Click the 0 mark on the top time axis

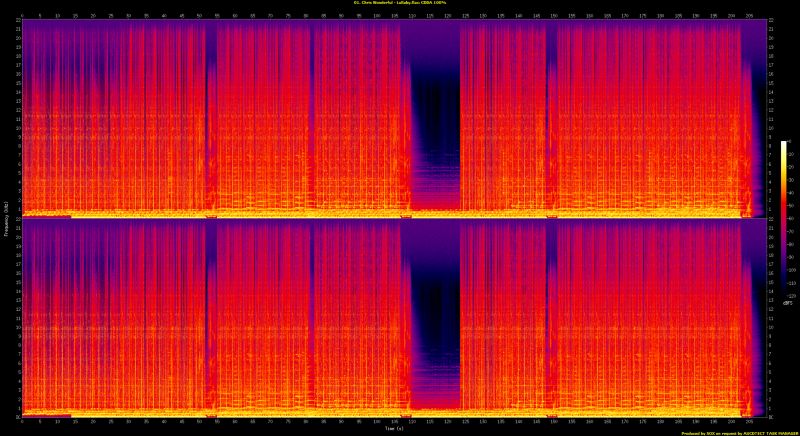[x=22, y=16]
